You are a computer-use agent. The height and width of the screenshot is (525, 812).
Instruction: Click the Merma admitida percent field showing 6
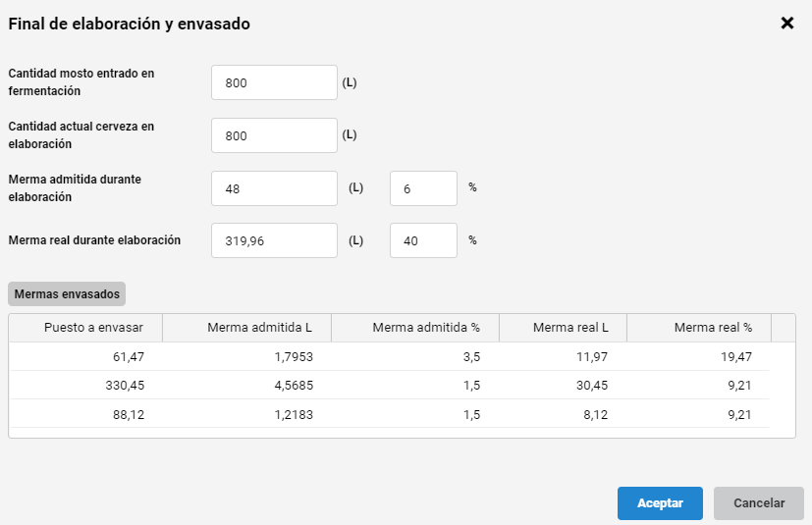423,188
